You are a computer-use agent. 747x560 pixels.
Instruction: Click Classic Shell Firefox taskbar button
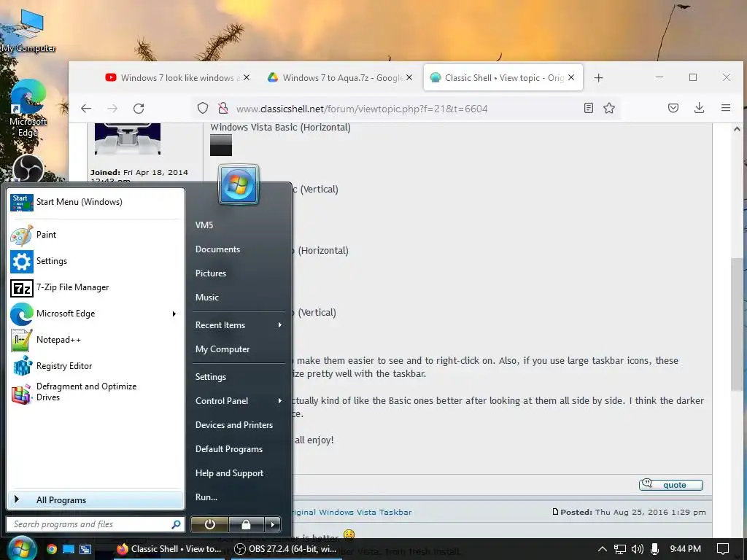[169, 549]
